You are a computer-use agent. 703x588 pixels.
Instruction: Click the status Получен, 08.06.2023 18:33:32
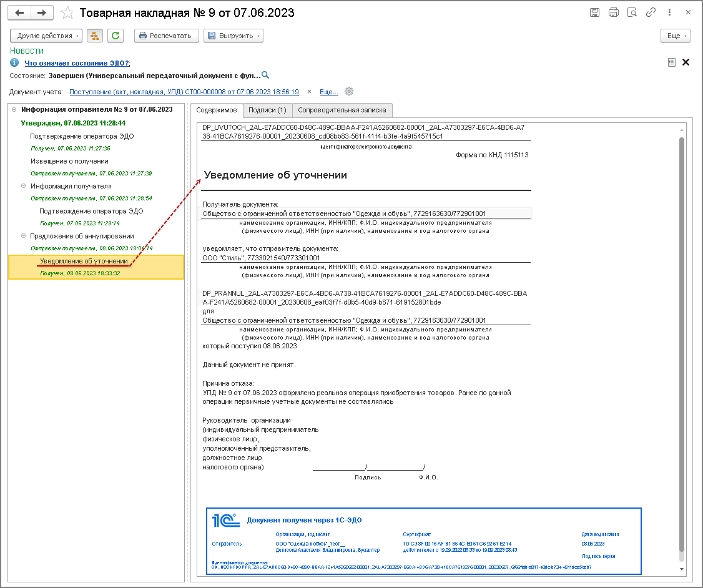[81, 273]
